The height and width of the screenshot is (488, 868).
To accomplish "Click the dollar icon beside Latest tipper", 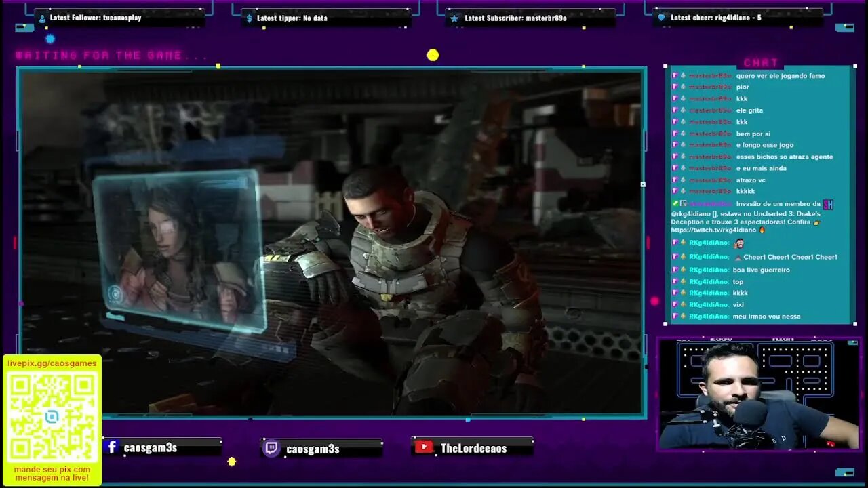I will 249,18.
